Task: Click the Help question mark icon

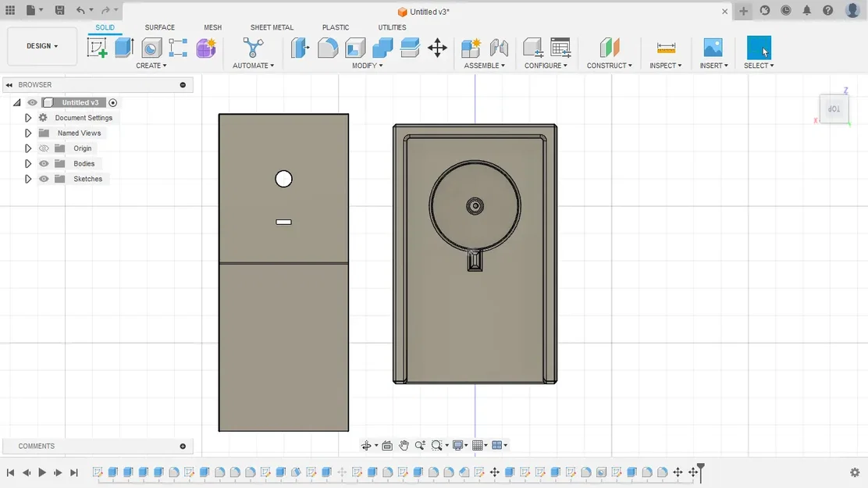Action: click(x=827, y=10)
